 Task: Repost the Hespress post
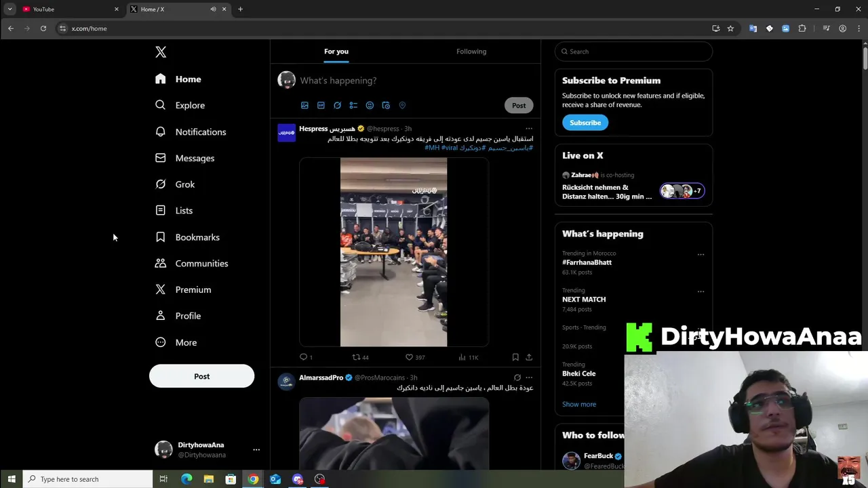pos(360,357)
